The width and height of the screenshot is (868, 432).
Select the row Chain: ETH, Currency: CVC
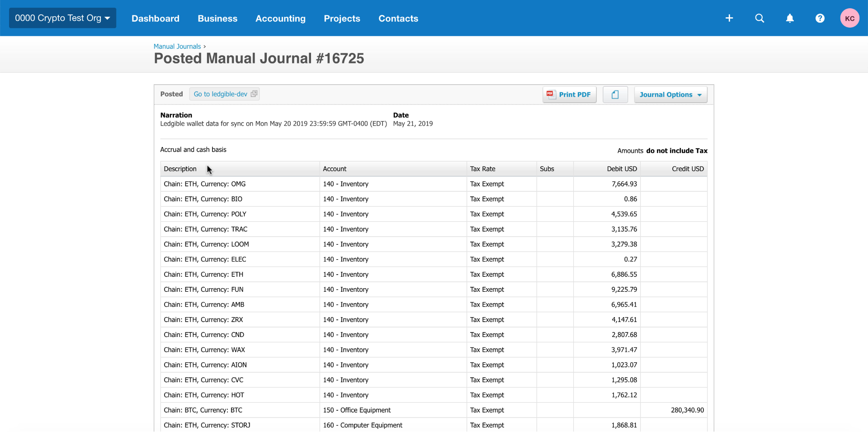click(x=434, y=380)
